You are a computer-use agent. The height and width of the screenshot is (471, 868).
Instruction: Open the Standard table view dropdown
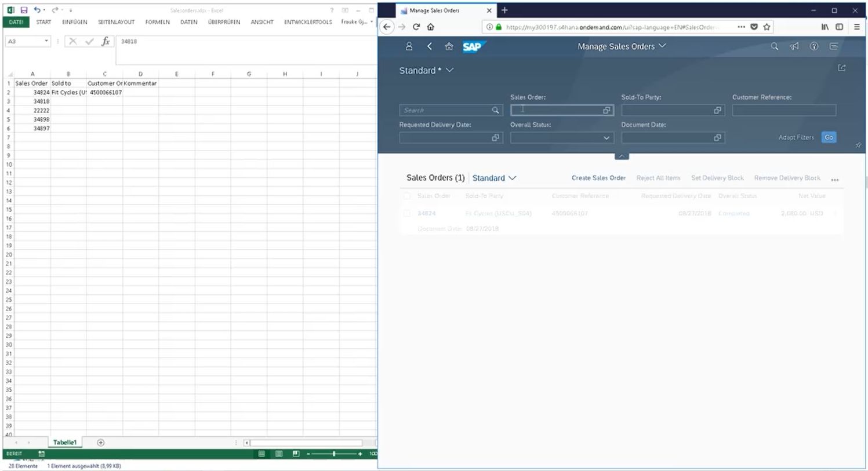pyautogui.click(x=512, y=178)
